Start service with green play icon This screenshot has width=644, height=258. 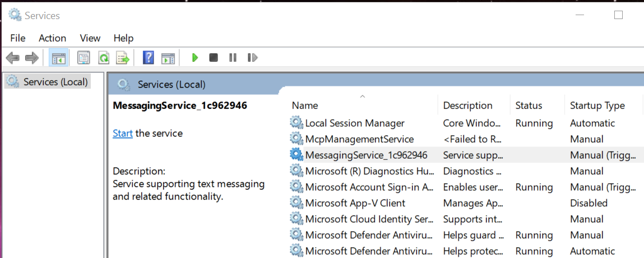pyautogui.click(x=195, y=58)
